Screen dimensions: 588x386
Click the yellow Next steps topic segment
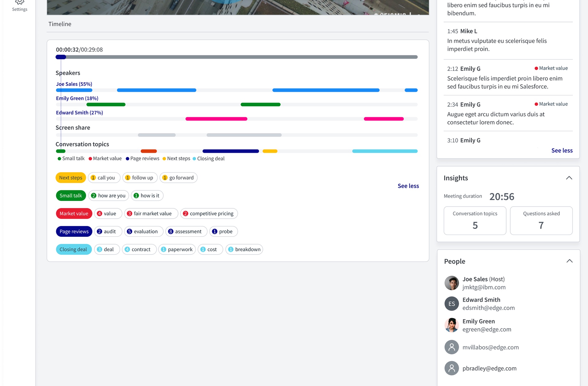coord(270,151)
